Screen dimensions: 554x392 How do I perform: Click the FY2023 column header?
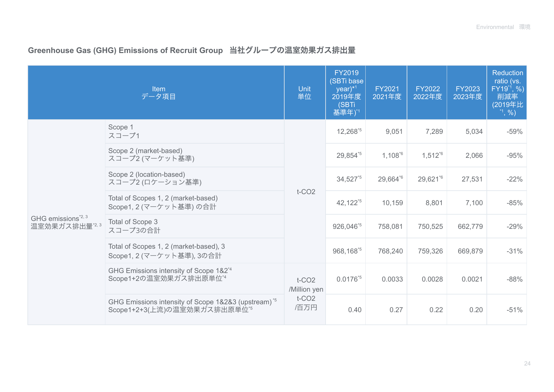pos(467,92)
